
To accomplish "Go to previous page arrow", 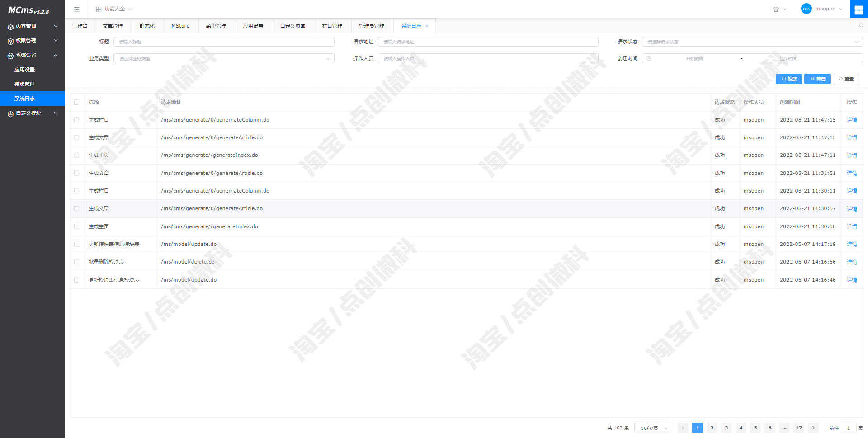I will [x=683, y=428].
